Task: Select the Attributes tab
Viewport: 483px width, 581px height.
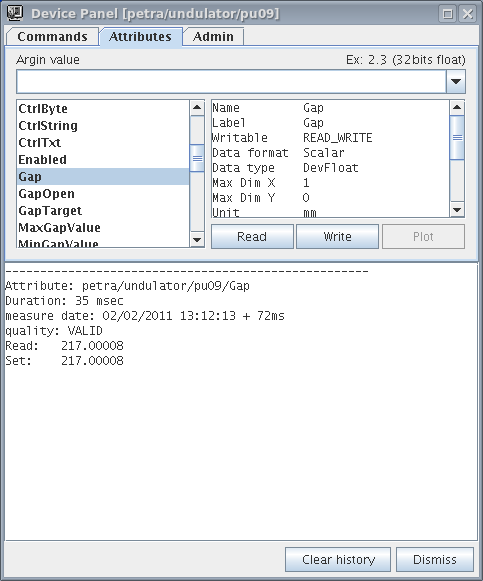Action: [x=140, y=37]
